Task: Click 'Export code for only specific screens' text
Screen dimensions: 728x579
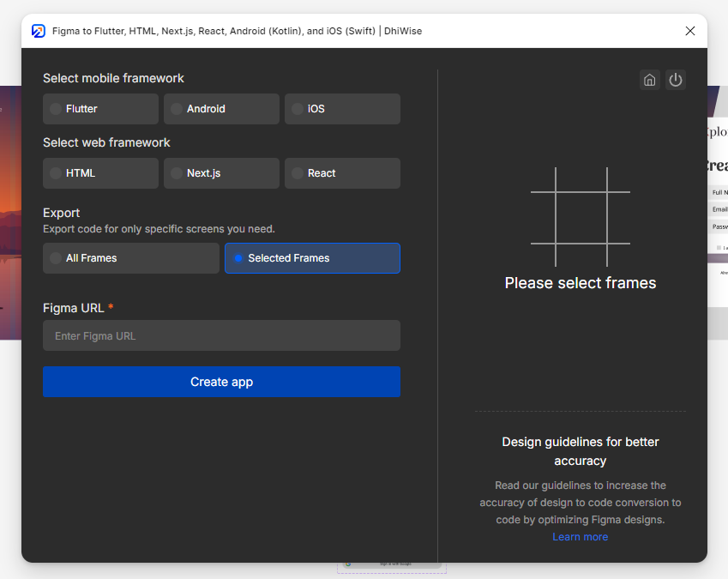Action: [159, 229]
